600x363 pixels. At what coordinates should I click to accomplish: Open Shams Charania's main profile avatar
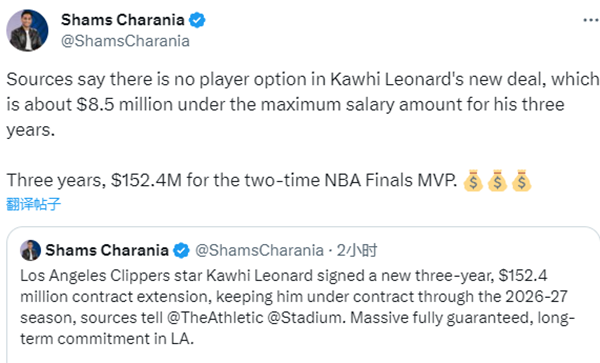pos(27,30)
